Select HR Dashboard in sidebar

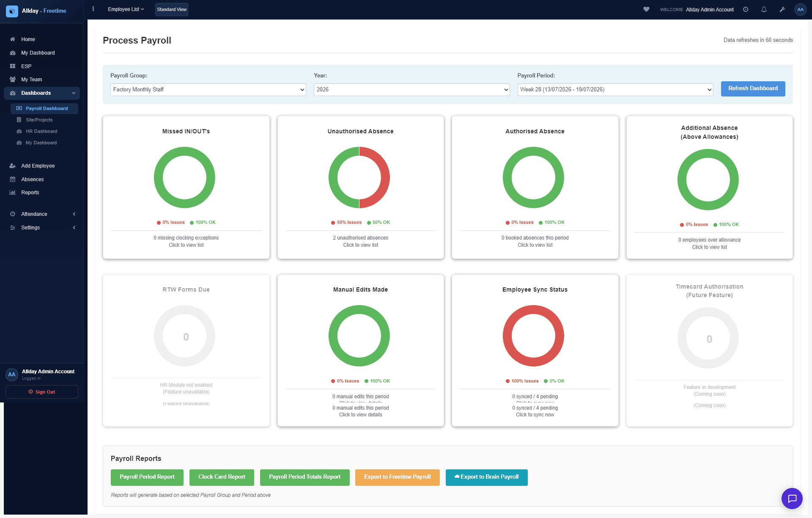[41, 131]
